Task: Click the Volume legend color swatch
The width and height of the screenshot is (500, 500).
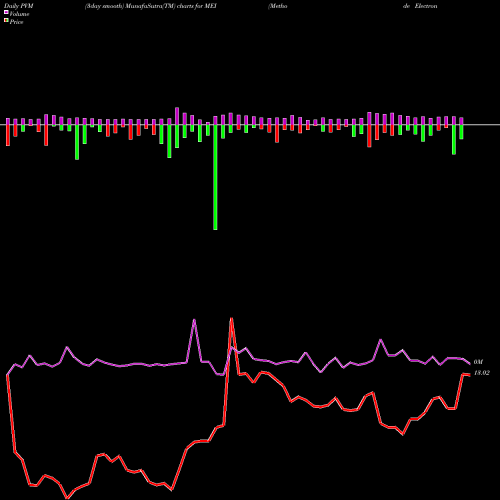Action: (6, 12)
